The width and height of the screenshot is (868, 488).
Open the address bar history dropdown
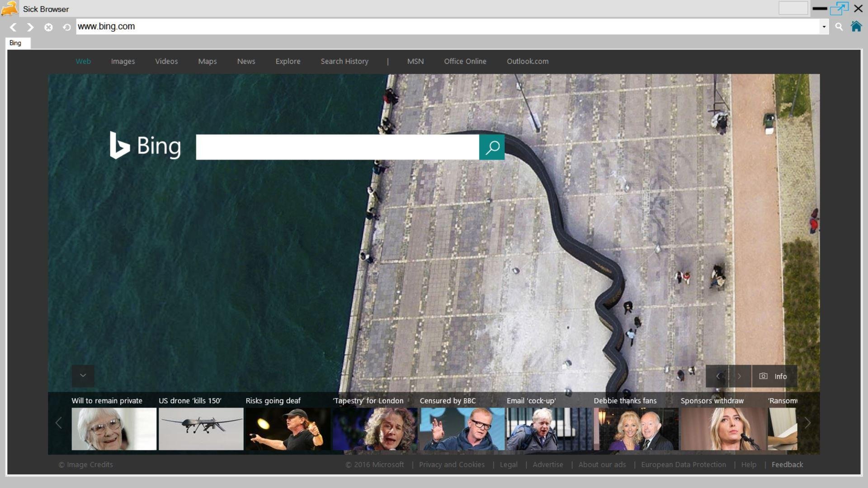(x=824, y=27)
